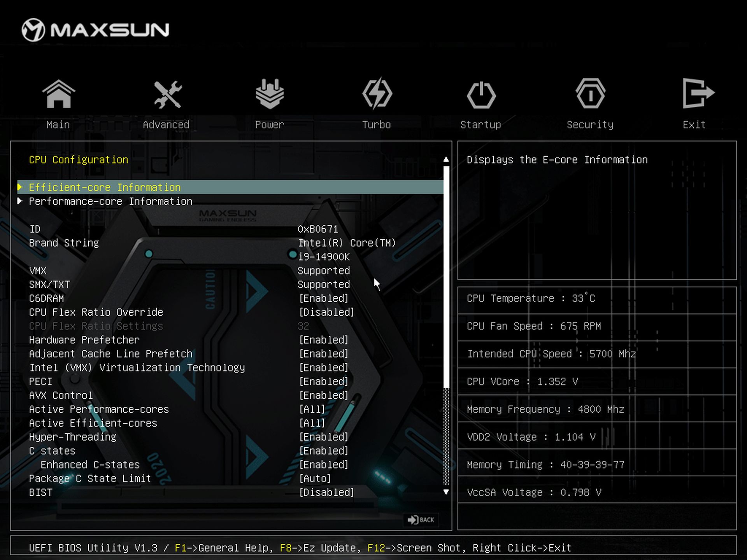The height and width of the screenshot is (560, 747).
Task: Click the Intended CPU Speed readout
Action: [551, 354]
